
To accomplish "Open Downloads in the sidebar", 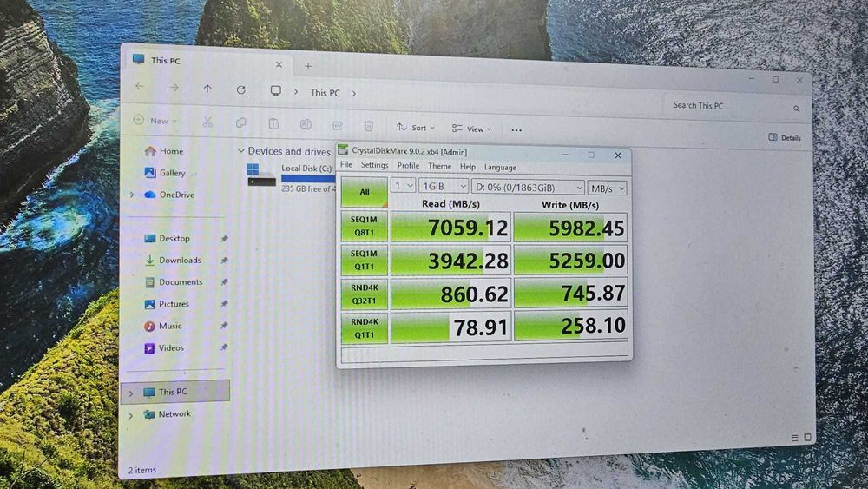I will coord(173,260).
